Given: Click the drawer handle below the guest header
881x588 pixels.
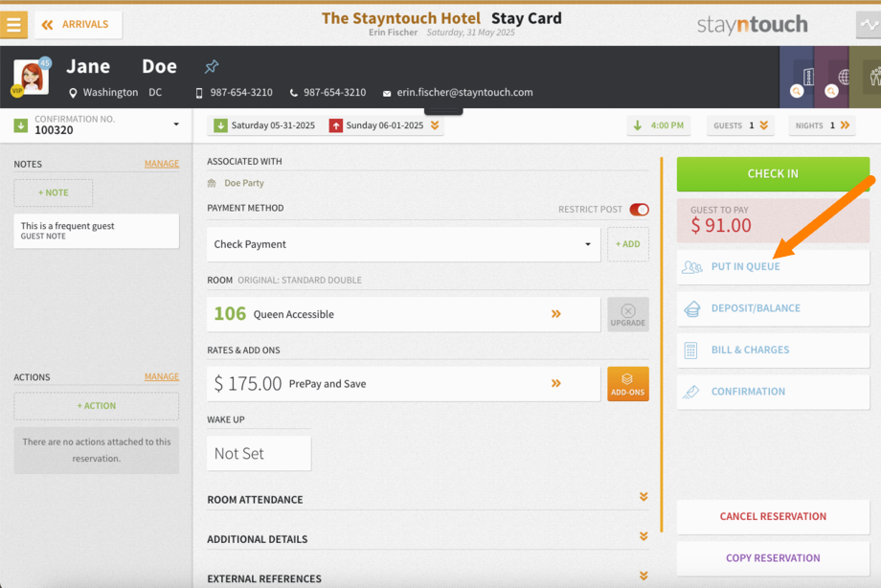Looking at the screenshot, I should (443, 111).
